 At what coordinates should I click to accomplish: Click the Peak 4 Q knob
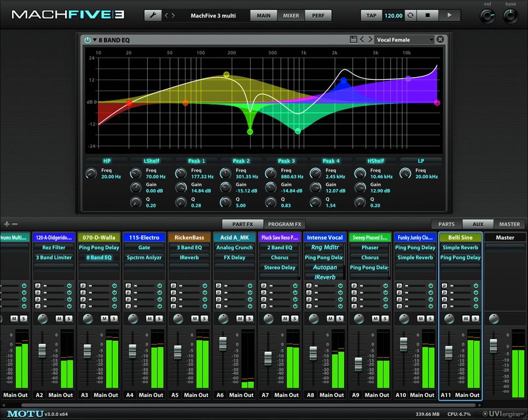point(315,202)
